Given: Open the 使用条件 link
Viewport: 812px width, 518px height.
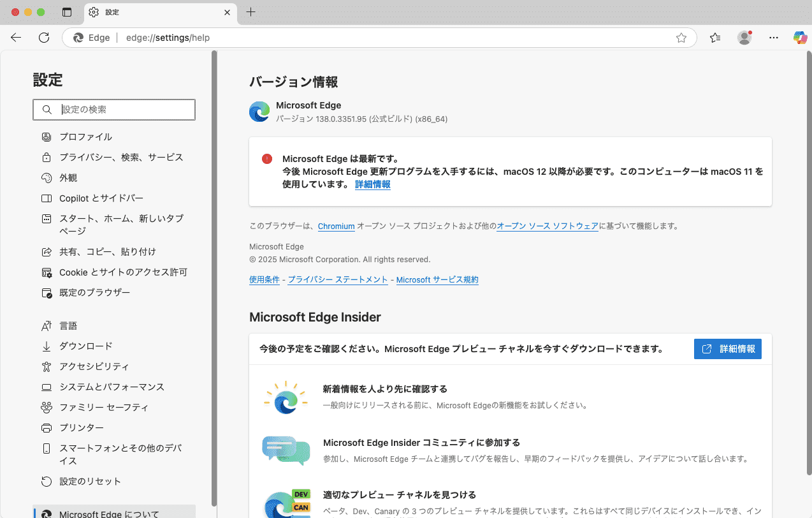Looking at the screenshot, I should coord(265,279).
